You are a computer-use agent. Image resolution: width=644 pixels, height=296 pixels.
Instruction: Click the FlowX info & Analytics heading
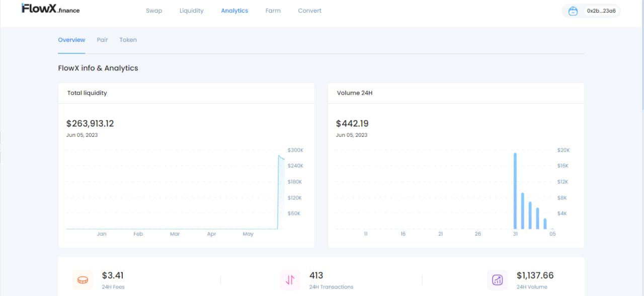click(x=98, y=68)
